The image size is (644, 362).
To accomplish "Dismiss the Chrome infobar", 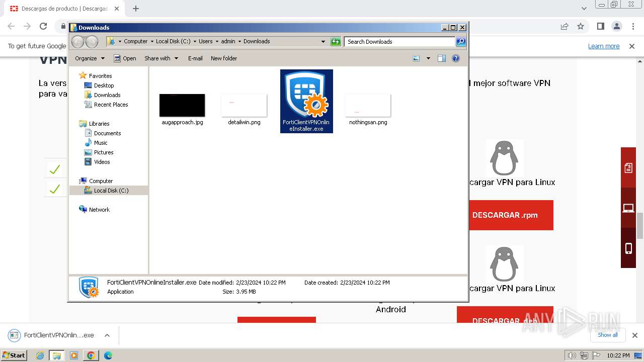I will coord(632,46).
